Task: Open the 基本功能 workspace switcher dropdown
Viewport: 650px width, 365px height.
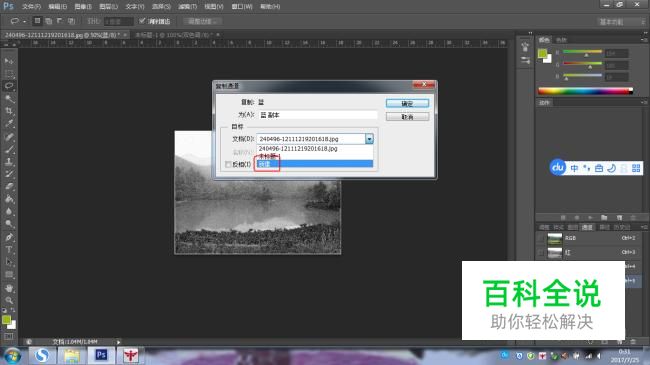Action: 622,22
